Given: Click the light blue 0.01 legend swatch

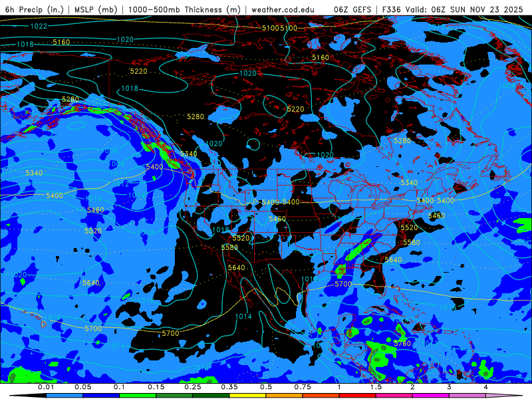Looking at the screenshot, I should (x=64, y=396).
